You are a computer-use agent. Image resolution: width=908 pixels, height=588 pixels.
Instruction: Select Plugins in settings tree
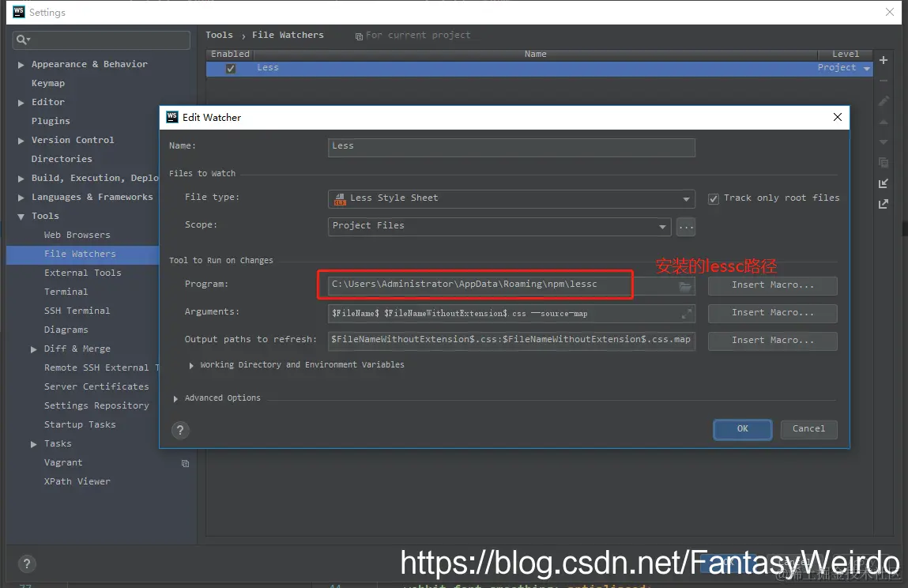coord(51,120)
